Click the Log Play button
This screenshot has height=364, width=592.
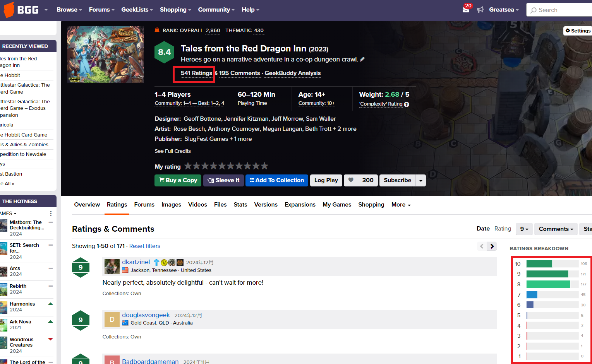[x=326, y=180]
